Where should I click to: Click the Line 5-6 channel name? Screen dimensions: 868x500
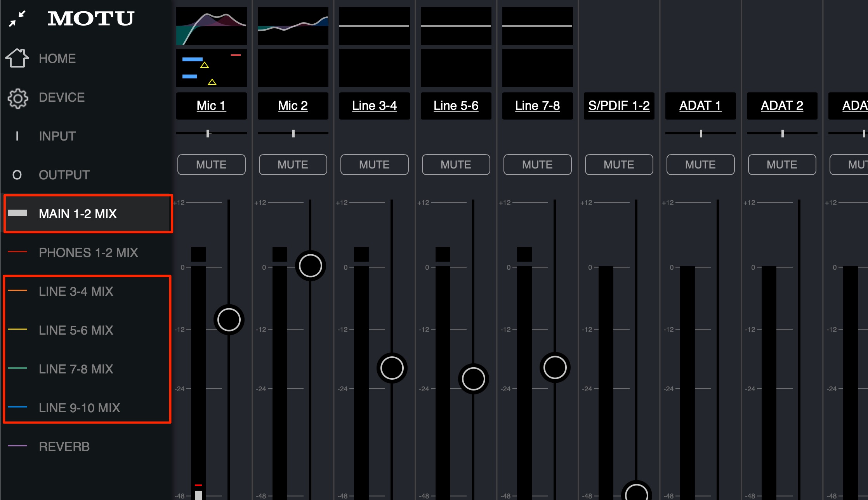456,106
